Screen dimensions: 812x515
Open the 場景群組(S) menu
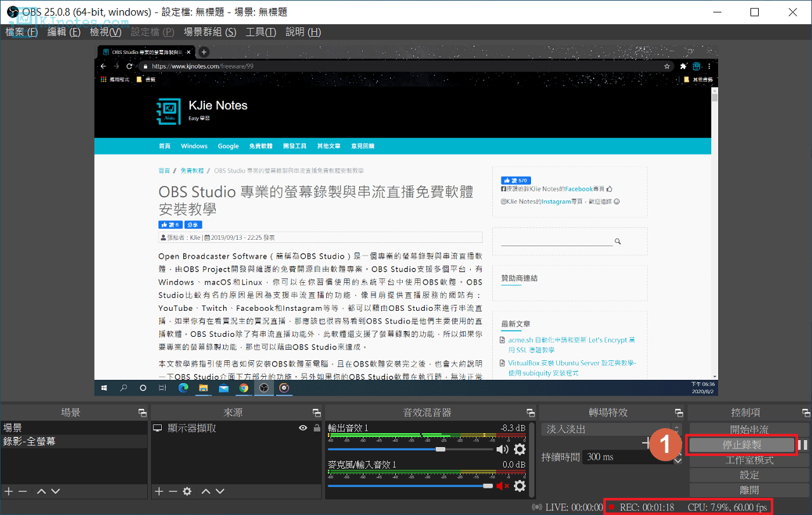coord(209,32)
